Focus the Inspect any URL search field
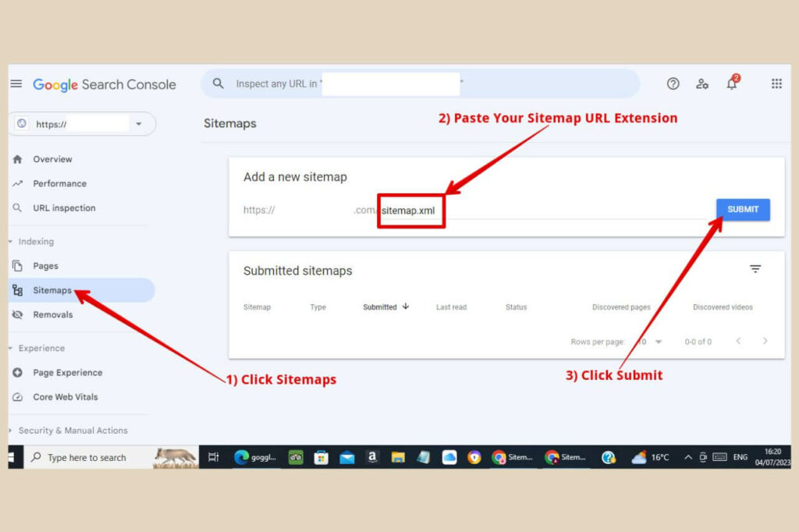Screen dimensions: 799x532 click(421, 83)
